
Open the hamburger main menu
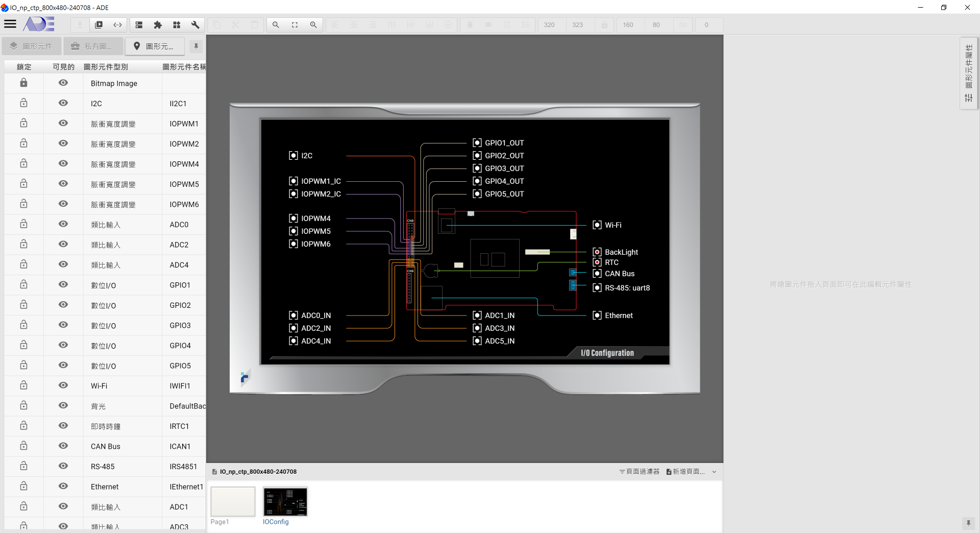pyautogui.click(x=10, y=23)
